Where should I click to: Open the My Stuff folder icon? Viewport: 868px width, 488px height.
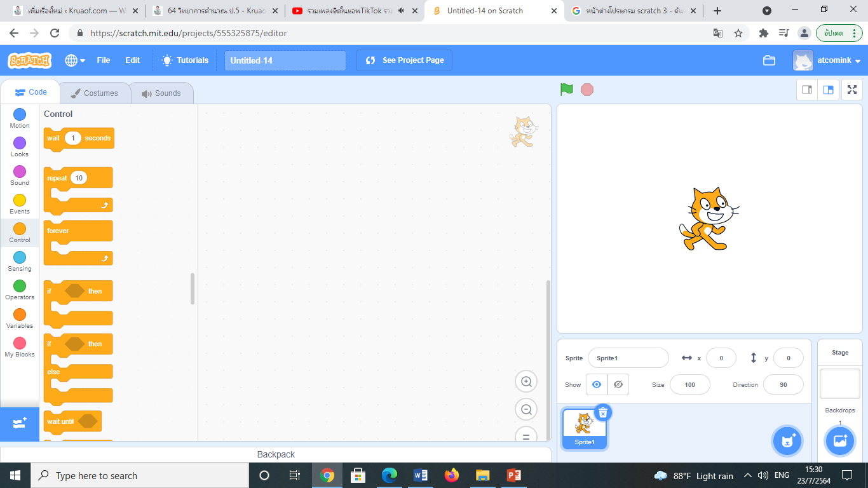(x=769, y=60)
